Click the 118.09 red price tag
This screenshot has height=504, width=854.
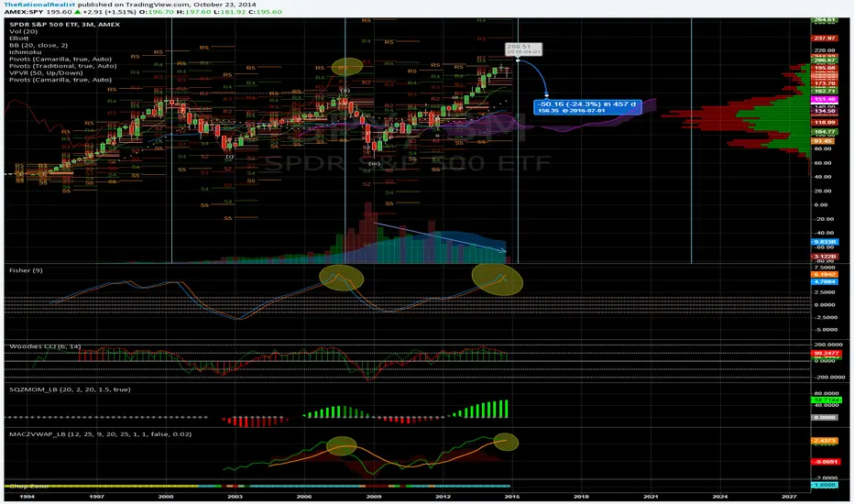pyautogui.click(x=825, y=123)
